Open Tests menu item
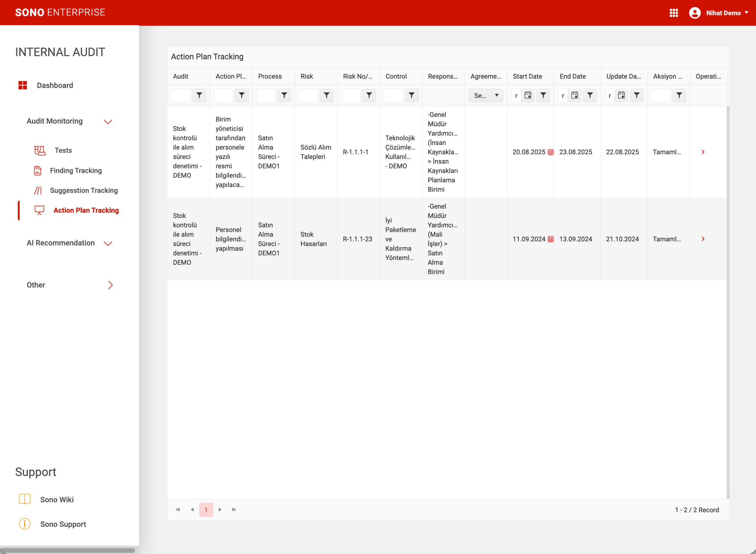Screen dimensions: 756x554 [x=63, y=151]
